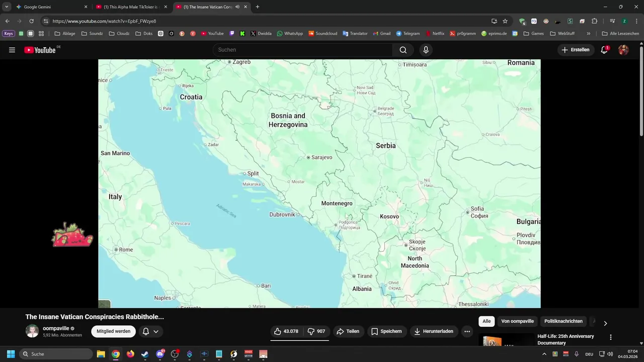
Task: Open the tab search dropdown arrow
Action: pos(7,7)
